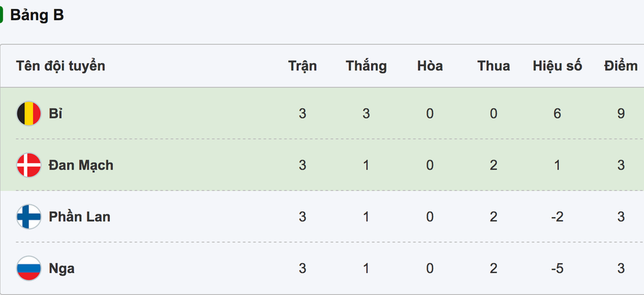The image size is (644, 295).
Task: Open the Bỉ team name link
Action: click(55, 114)
